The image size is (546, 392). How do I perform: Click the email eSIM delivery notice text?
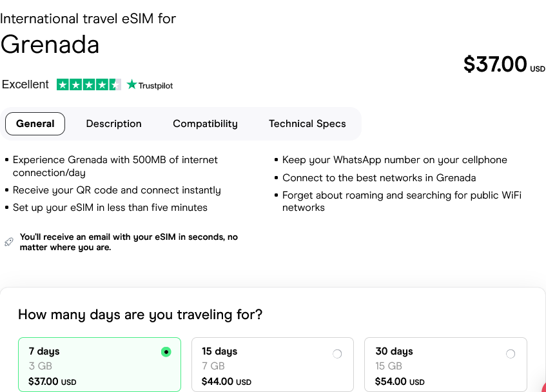128,242
